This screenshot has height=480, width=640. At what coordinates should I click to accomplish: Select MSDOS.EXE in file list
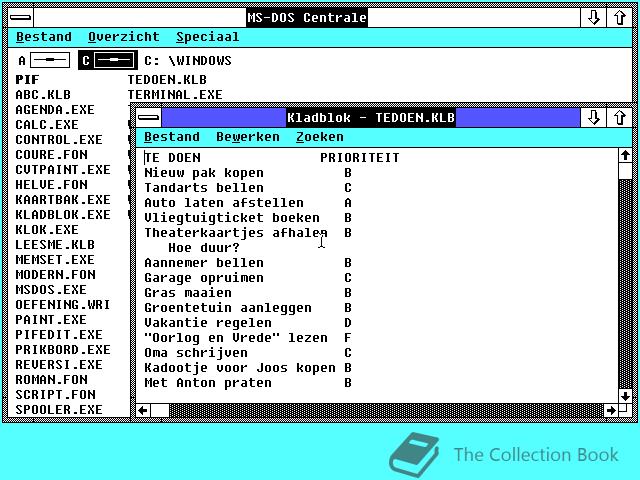point(51,290)
